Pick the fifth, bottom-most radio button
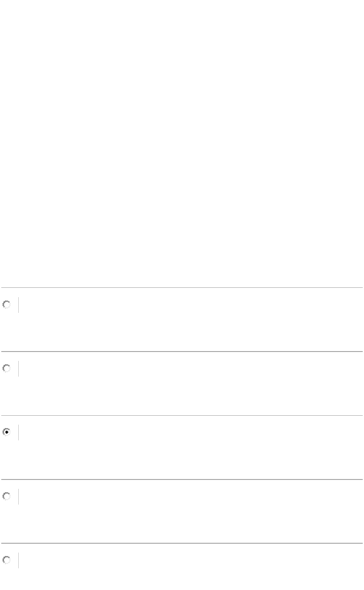 click(x=6, y=560)
